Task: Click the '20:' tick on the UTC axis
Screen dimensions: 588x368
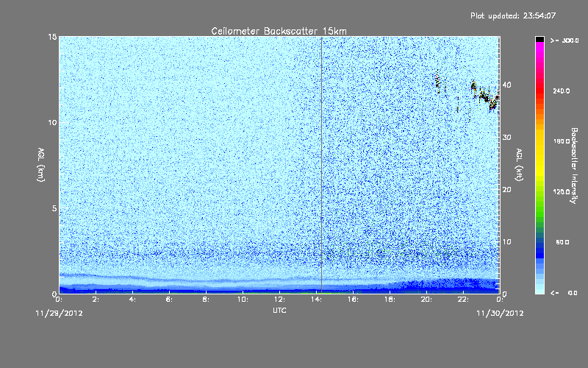Action: (x=426, y=300)
